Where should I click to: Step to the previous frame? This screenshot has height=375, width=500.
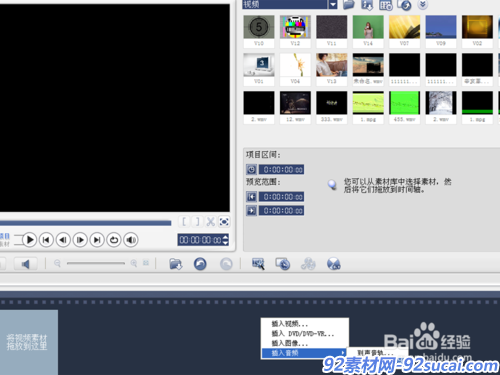[x=63, y=240]
